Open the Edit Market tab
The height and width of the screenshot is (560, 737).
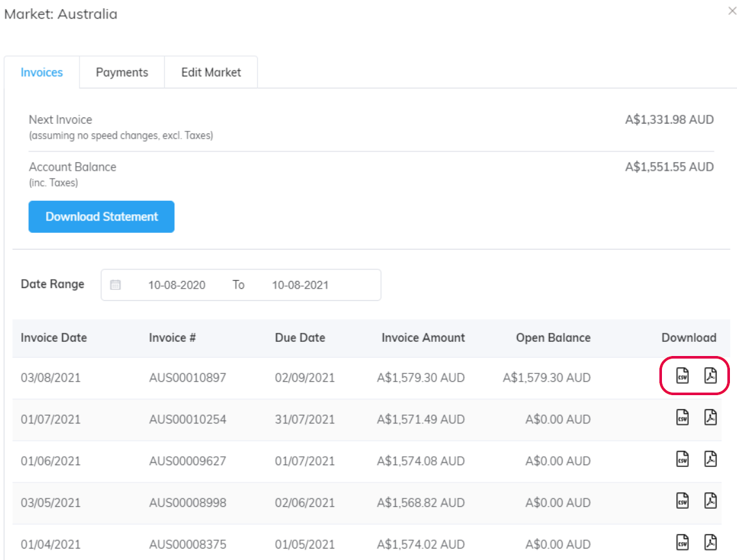211,72
